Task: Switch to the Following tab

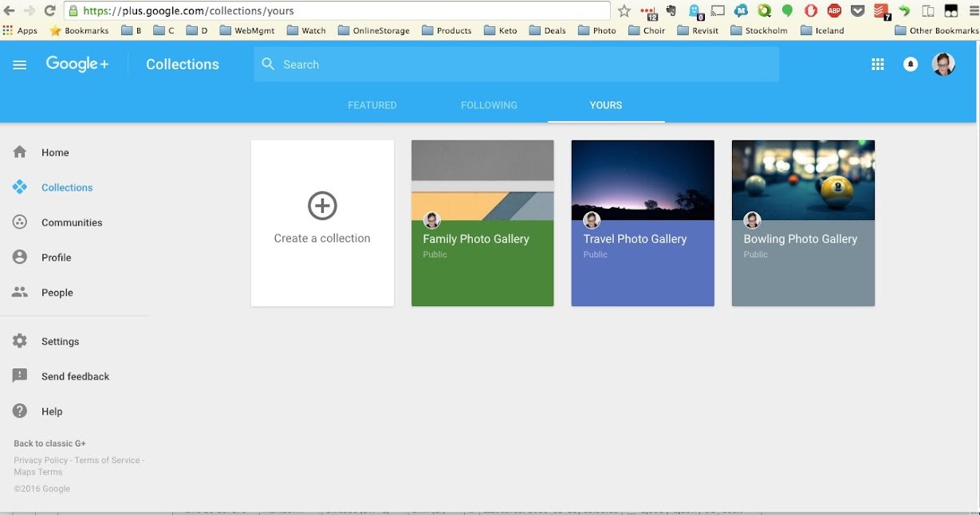Action: [489, 105]
